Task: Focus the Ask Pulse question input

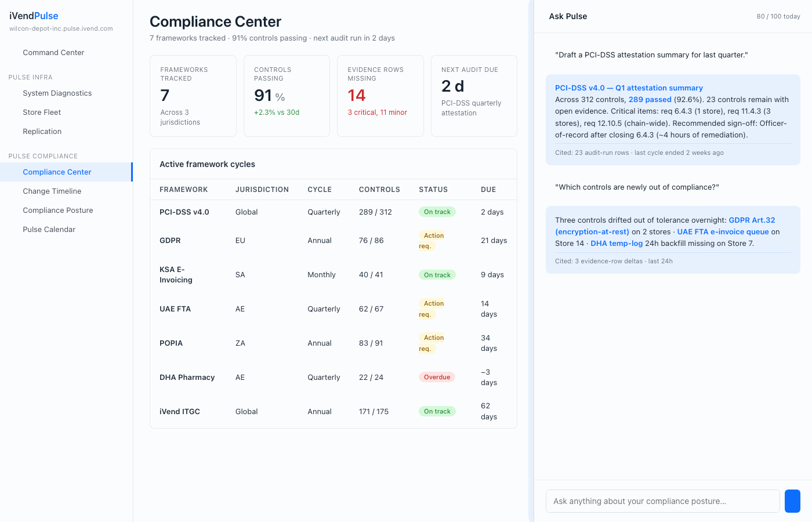Action: coord(662,501)
